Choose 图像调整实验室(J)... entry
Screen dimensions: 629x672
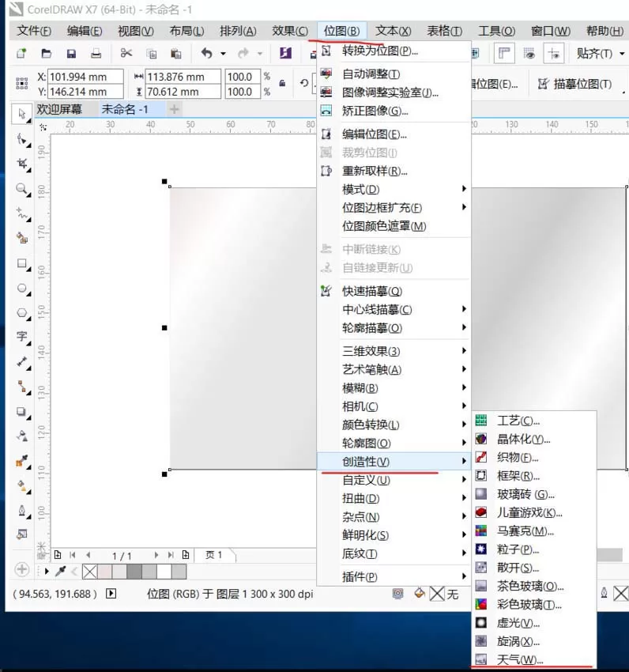(x=394, y=92)
